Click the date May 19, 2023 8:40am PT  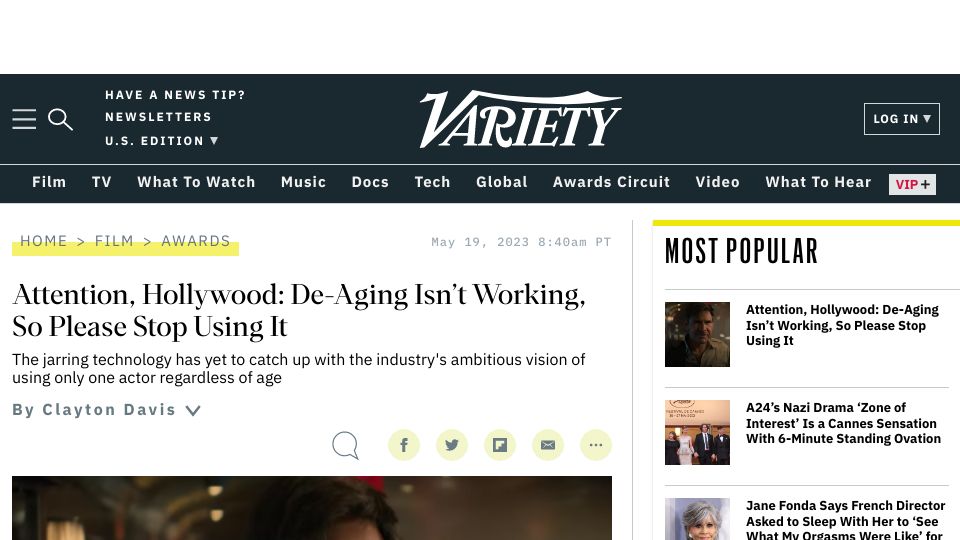coord(521,242)
